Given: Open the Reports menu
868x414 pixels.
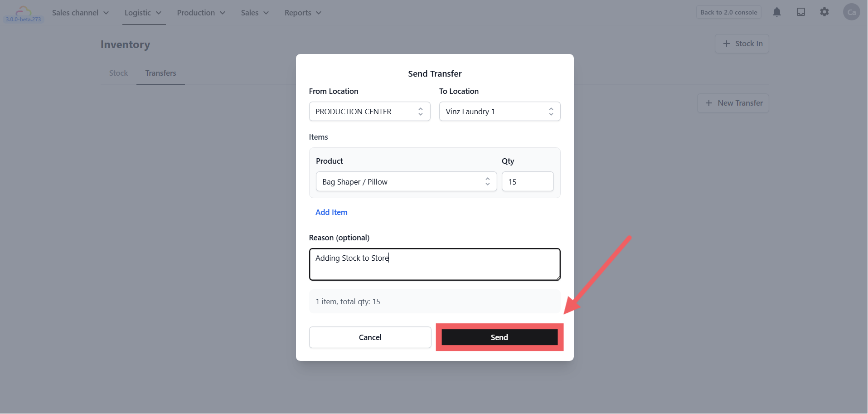Looking at the screenshot, I should [303, 13].
